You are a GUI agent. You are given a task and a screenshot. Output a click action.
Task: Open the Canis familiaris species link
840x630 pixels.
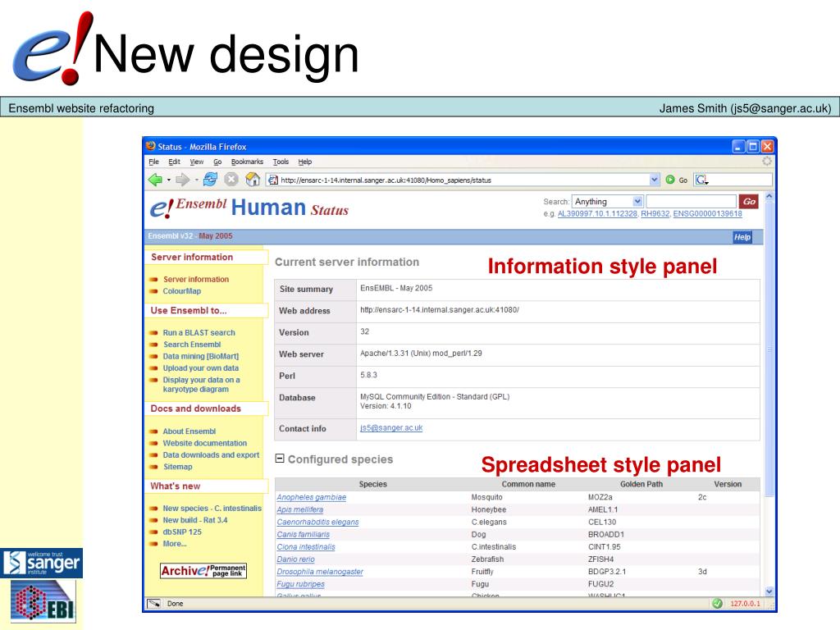[x=304, y=534]
